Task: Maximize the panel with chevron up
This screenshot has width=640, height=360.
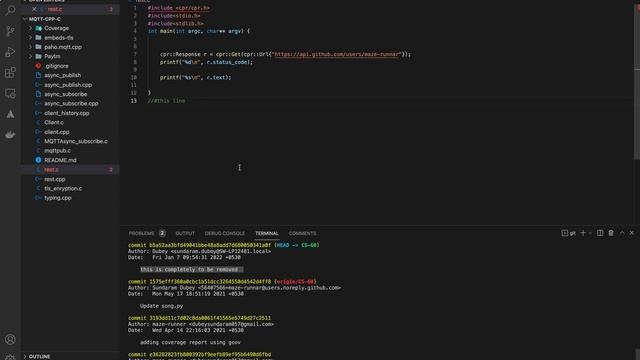Action: (622, 233)
